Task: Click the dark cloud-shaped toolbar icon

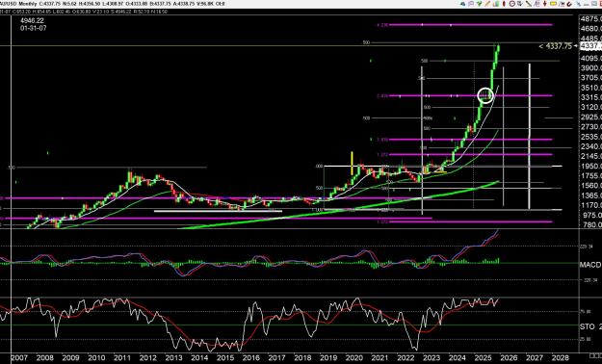Action: tap(462, 4)
